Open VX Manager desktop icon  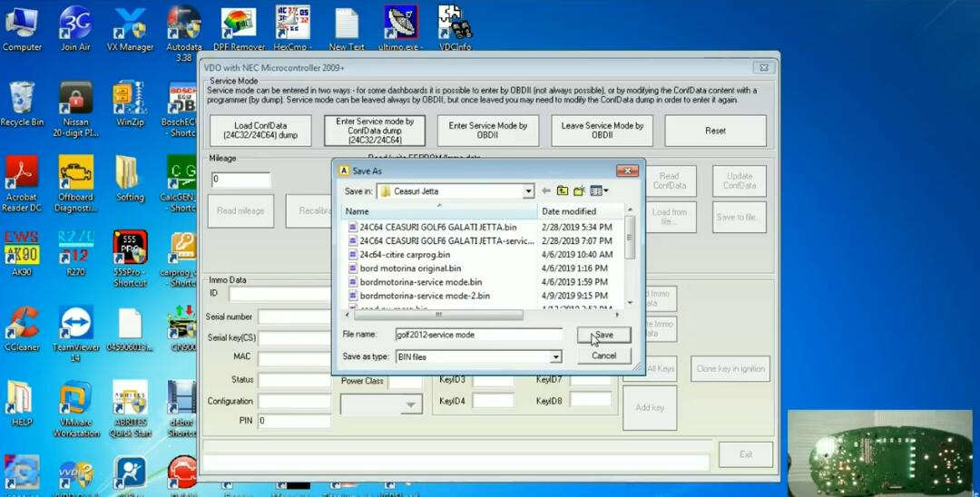pos(130,28)
